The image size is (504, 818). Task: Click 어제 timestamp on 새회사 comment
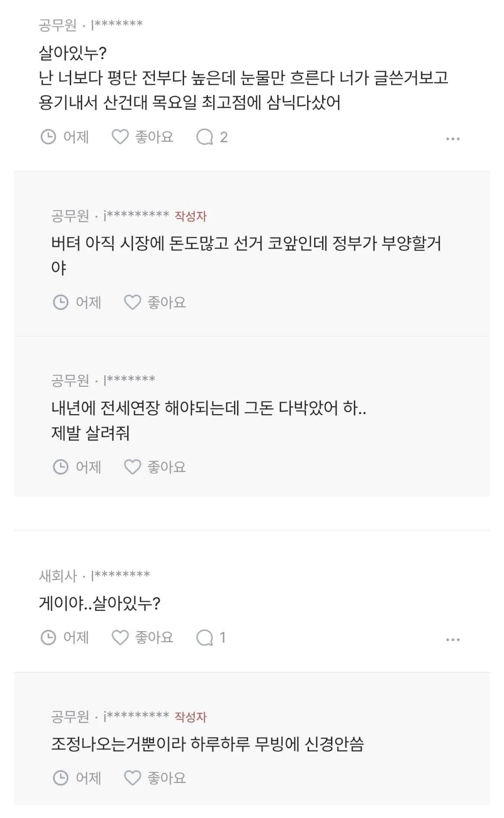click(76, 637)
